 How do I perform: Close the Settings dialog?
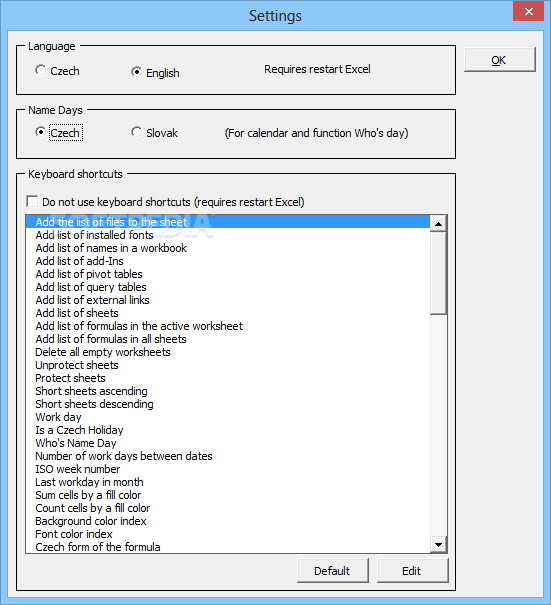click(x=528, y=11)
